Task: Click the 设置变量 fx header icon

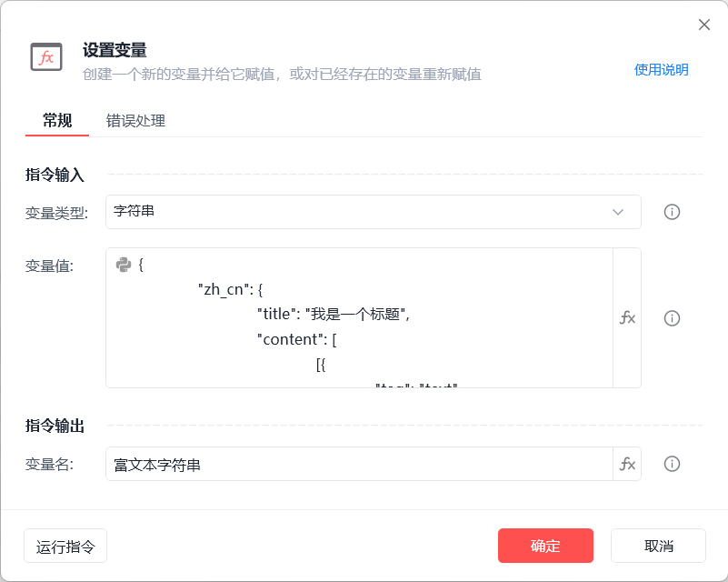Action: pyautogui.click(x=46, y=57)
